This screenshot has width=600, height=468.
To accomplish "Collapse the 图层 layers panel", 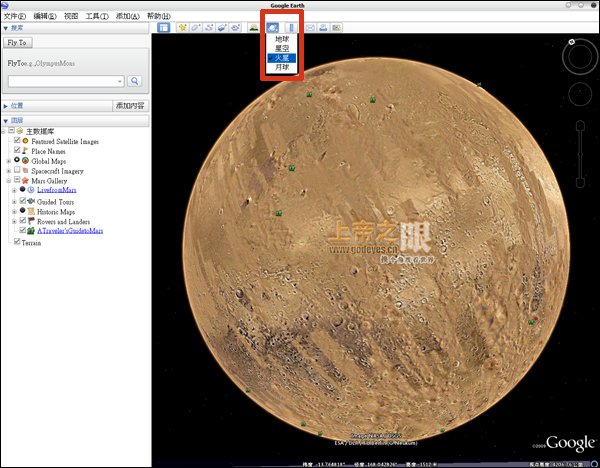I will [6, 121].
